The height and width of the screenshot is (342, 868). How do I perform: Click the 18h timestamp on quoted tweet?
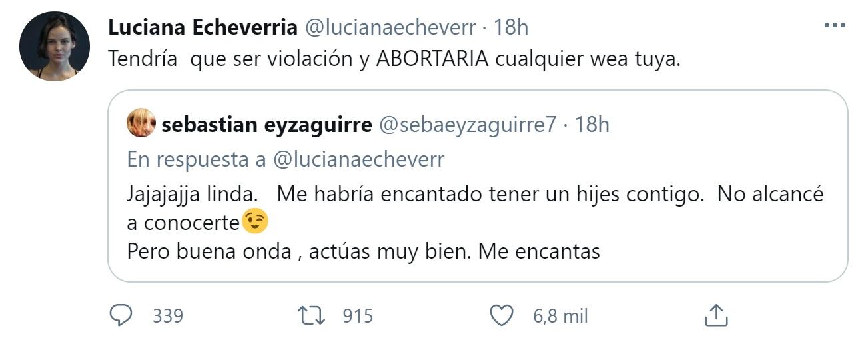tap(591, 124)
